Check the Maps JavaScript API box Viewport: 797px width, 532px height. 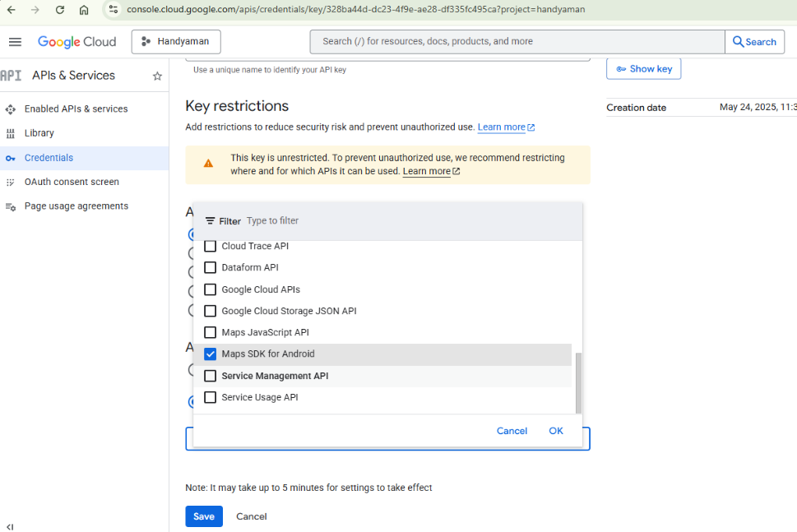211,333
